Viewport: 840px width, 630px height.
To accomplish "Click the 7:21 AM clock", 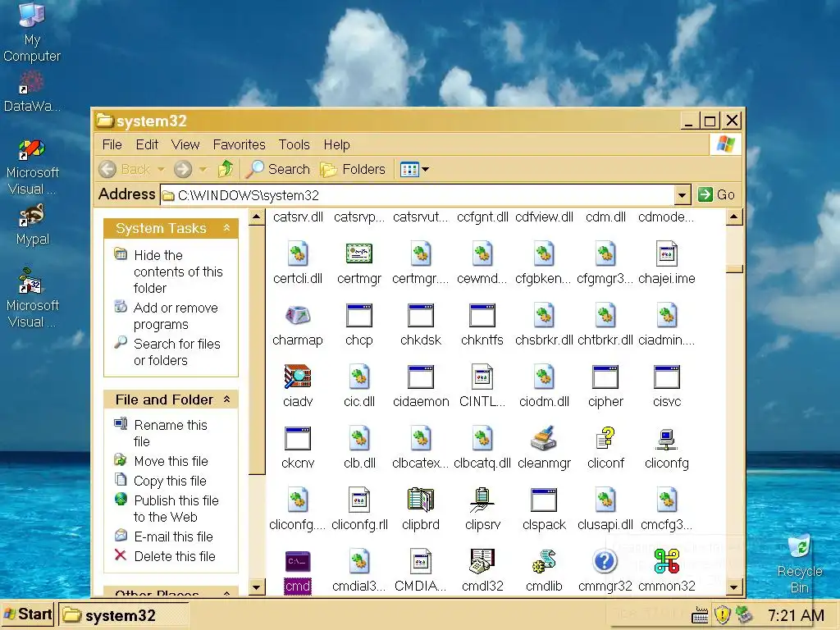I will pos(796,615).
